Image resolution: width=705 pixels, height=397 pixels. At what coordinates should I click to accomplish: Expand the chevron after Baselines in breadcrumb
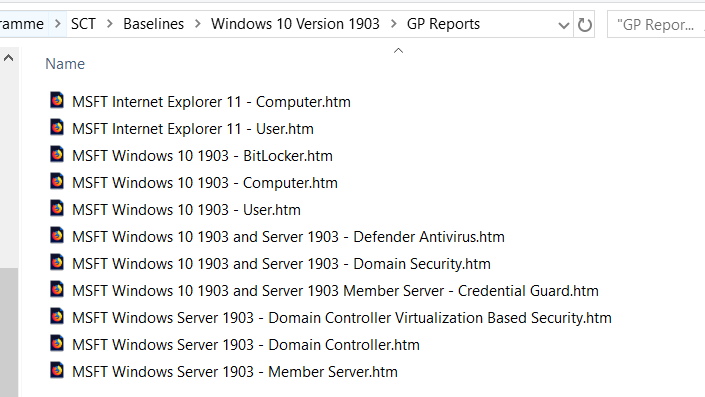pos(197,24)
